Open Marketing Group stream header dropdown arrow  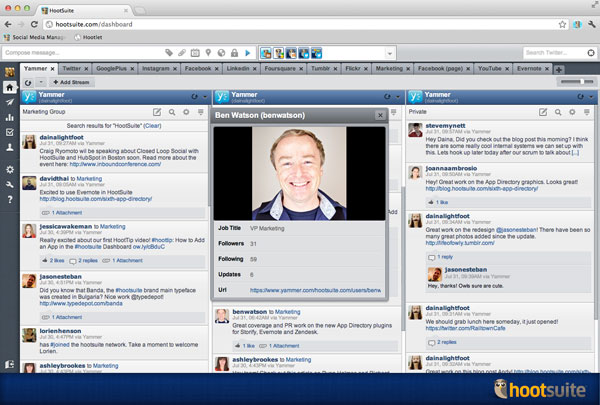click(205, 97)
